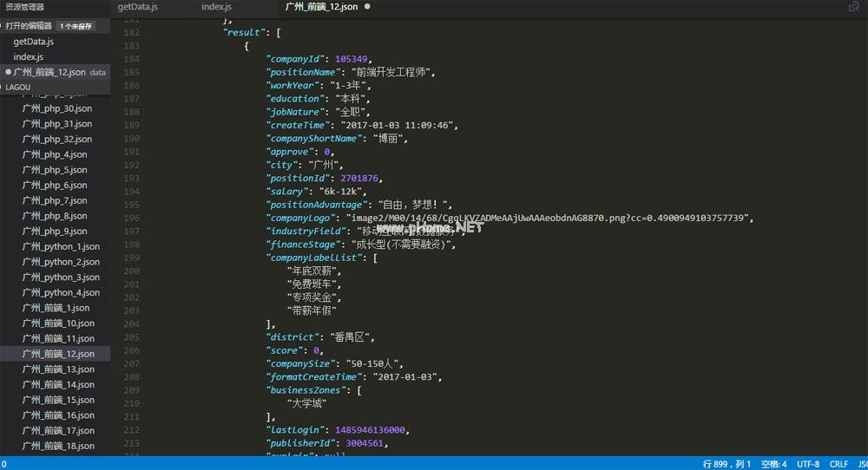
Task: Open file 广州_前端_18.json in explorer
Action: (58, 446)
